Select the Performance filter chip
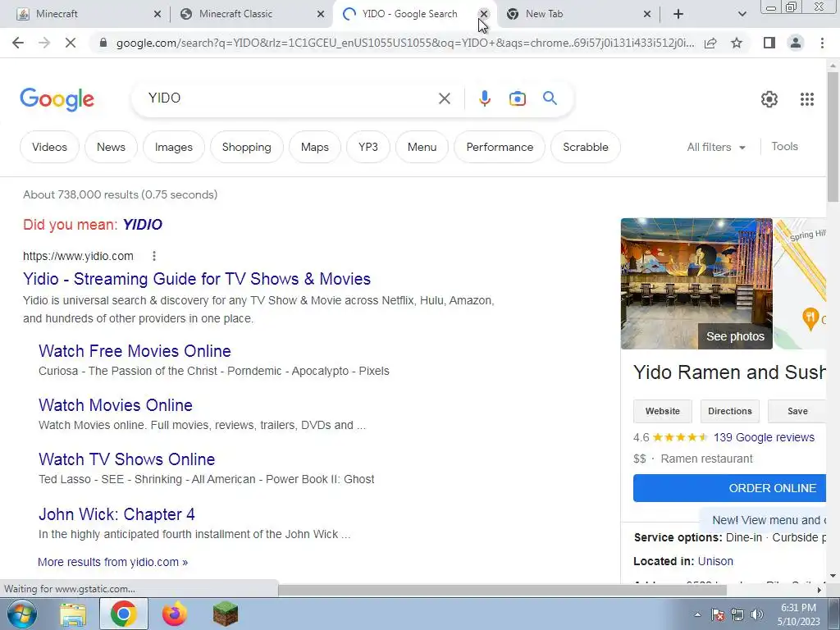Image resolution: width=840 pixels, height=630 pixels. click(x=500, y=147)
